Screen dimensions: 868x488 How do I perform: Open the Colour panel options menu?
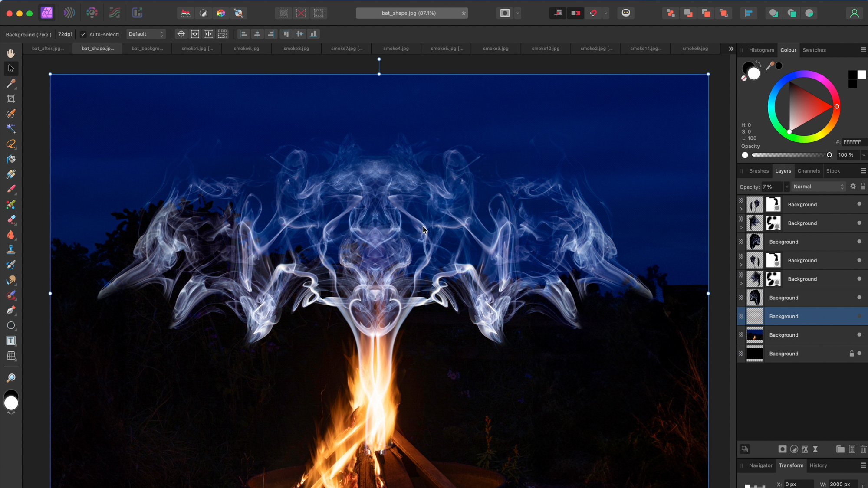[863, 50]
